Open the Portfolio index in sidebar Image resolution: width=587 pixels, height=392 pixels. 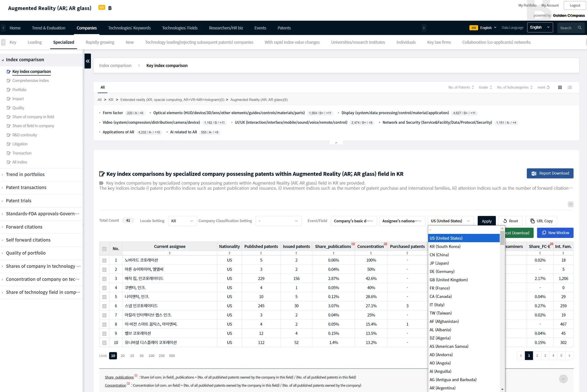tap(19, 90)
